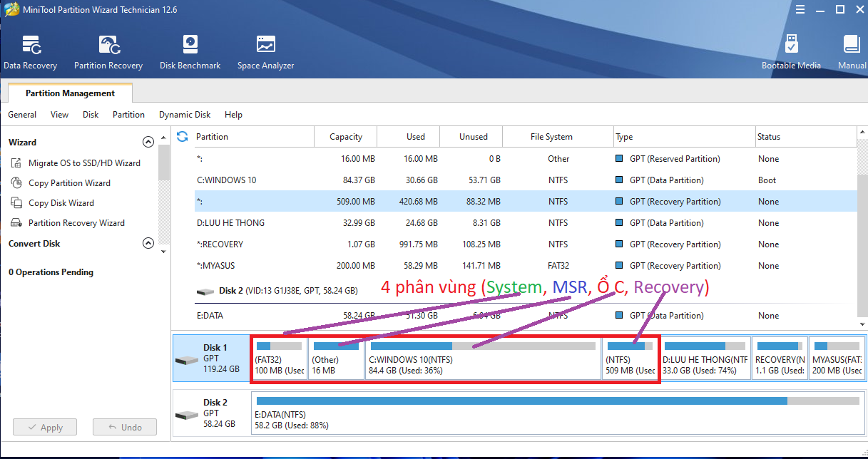Open Bootable Media builder

point(791,53)
